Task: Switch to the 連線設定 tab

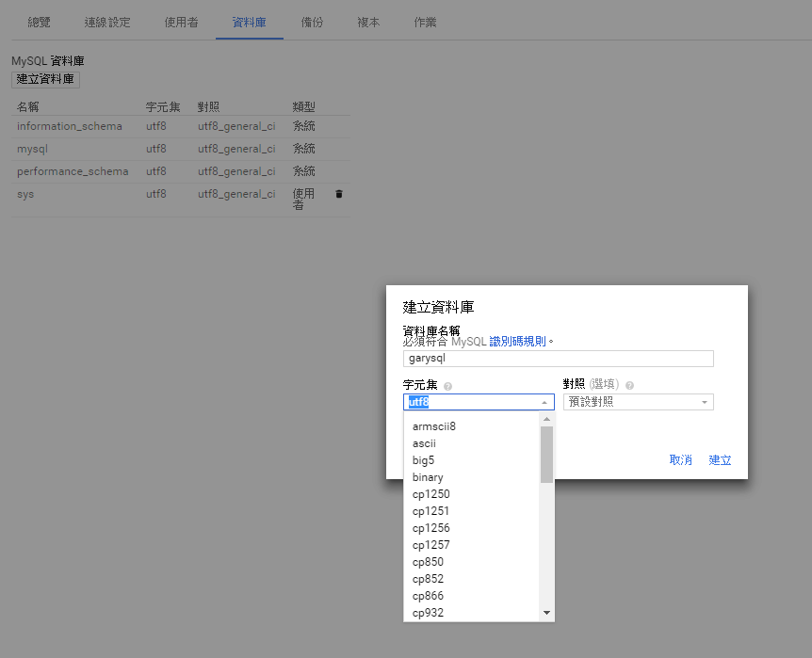Action: coord(107,23)
